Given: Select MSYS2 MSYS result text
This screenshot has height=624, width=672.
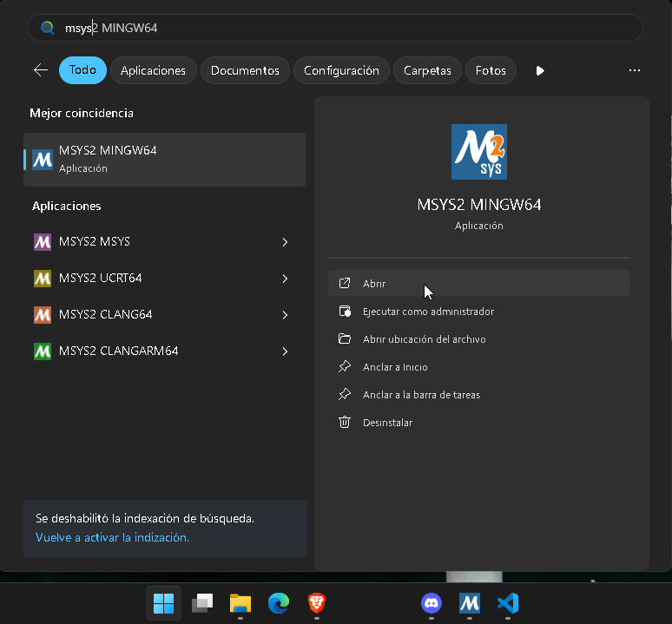Looking at the screenshot, I should [95, 241].
